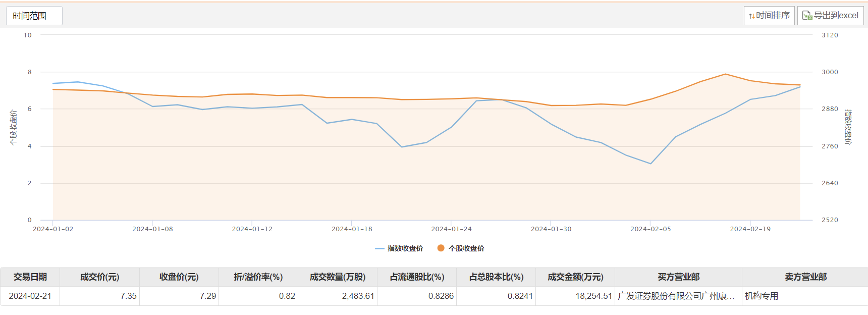Click the 2024-01-08 x-axis label
Image resolution: width=868 pixels, height=315 pixels.
[152, 229]
